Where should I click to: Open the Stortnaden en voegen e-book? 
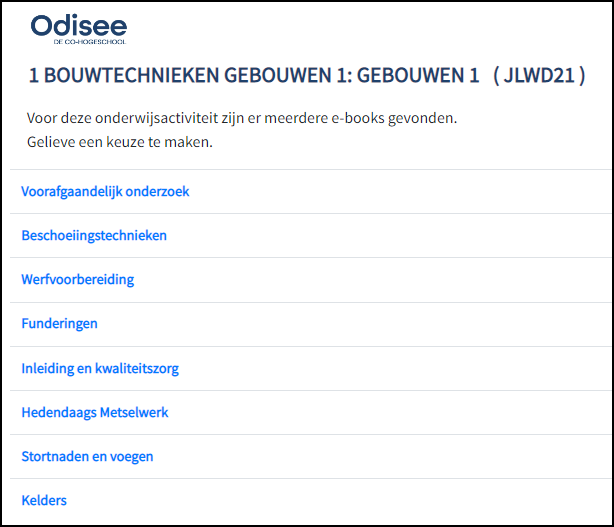pos(87,456)
